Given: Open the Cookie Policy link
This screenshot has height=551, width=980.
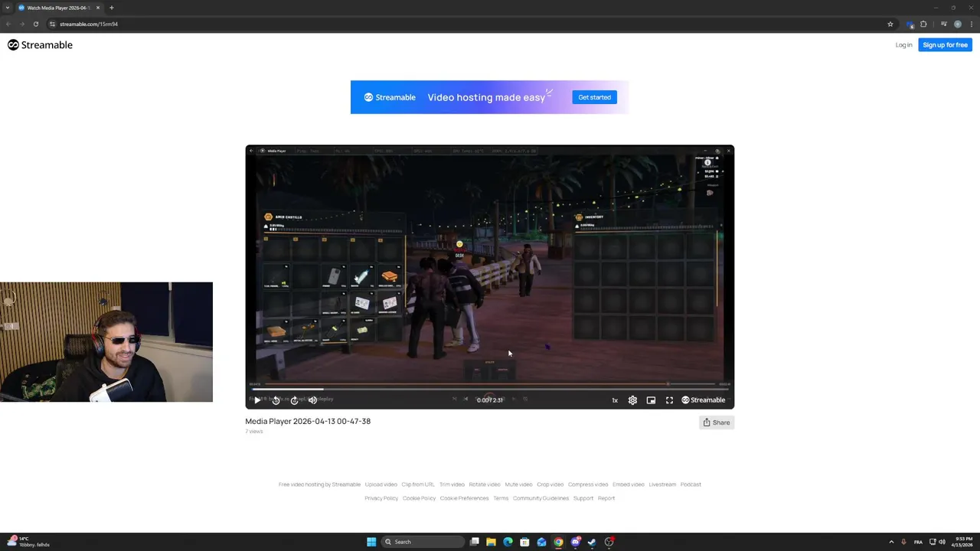Looking at the screenshot, I should pyautogui.click(x=419, y=498).
